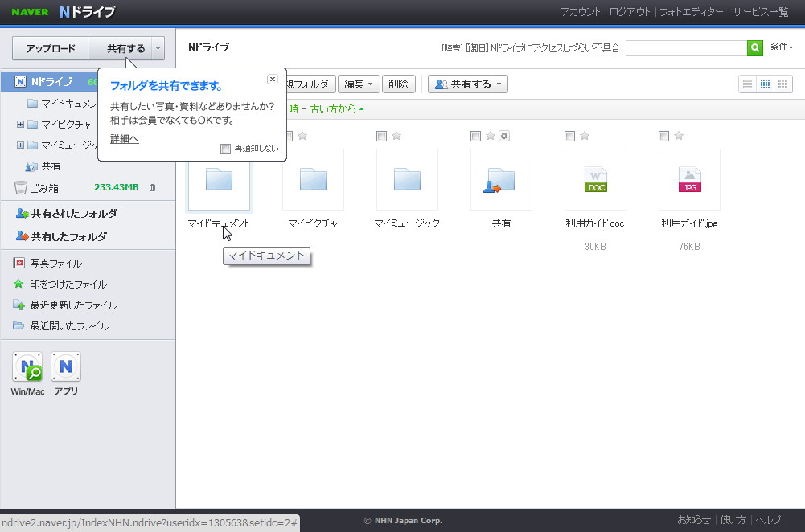Click sidebar 共有する button
The image size is (805, 532).
click(121, 49)
